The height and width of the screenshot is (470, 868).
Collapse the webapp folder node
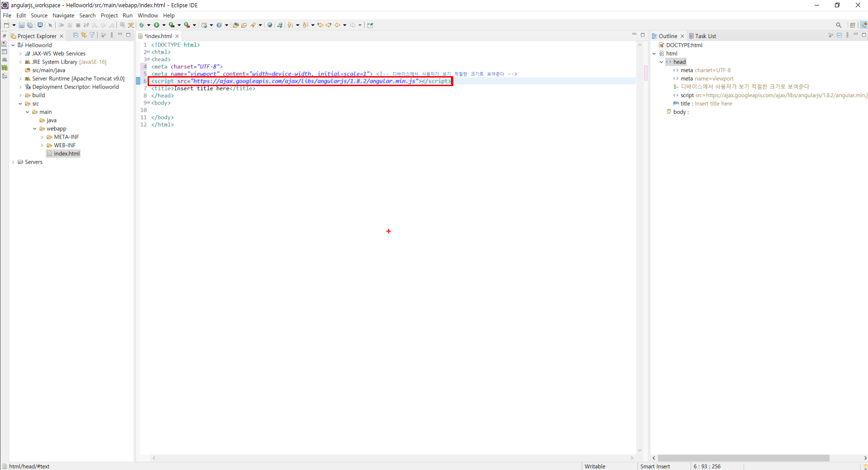(35, 129)
